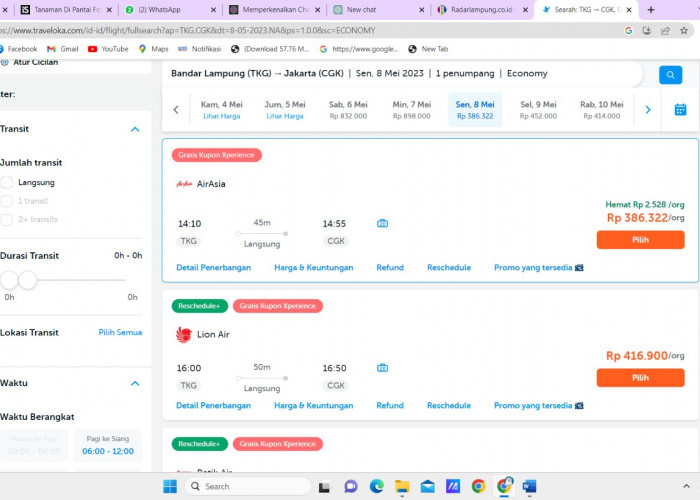Image resolution: width=700 pixels, height=500 pixels.
Task: Close the Memperkenalkan Ch browser tab
Action: 317,9
